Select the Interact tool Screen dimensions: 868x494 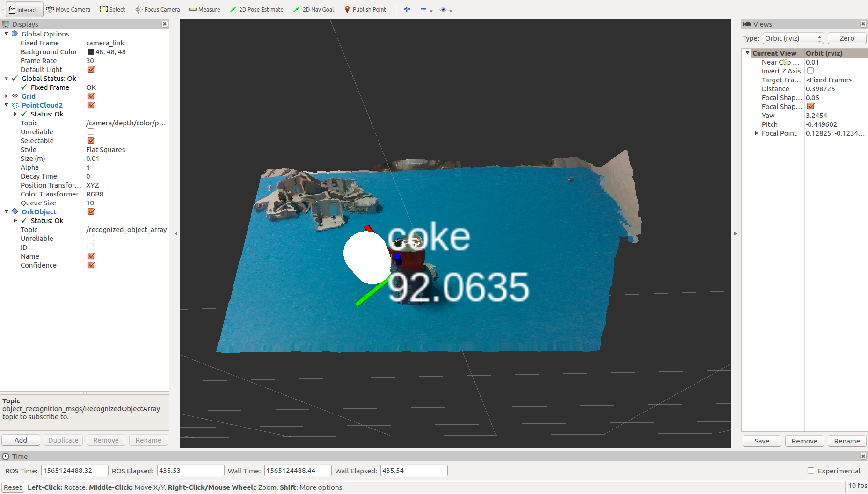click(x=23, y=10)
